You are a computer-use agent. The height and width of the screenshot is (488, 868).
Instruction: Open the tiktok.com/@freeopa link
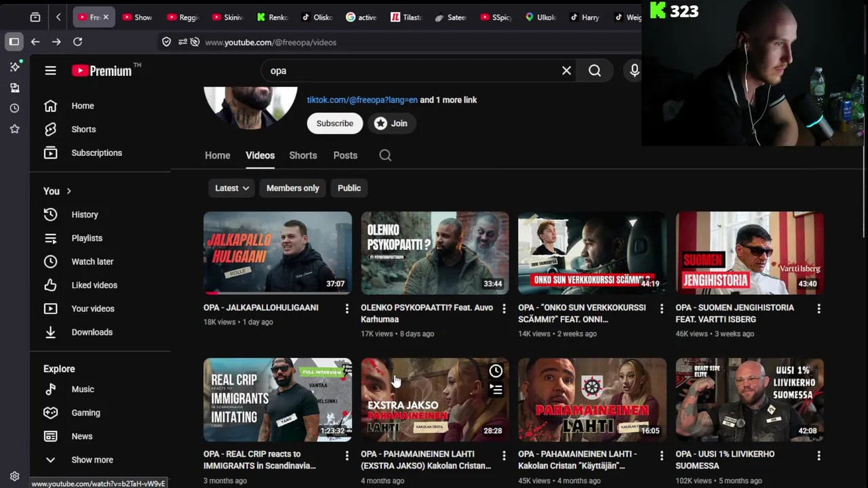[362, 100]
